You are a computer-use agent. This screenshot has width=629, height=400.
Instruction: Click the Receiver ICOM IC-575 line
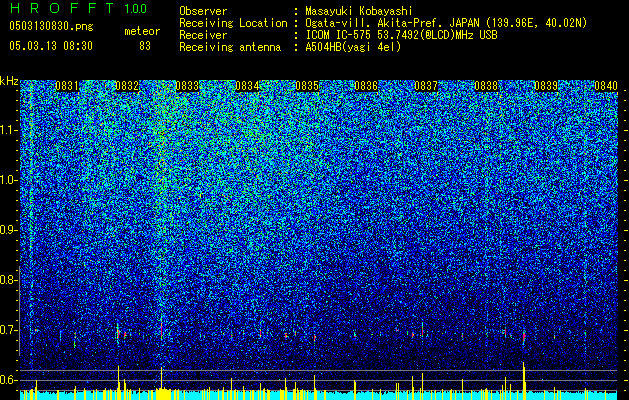point(401,35)
